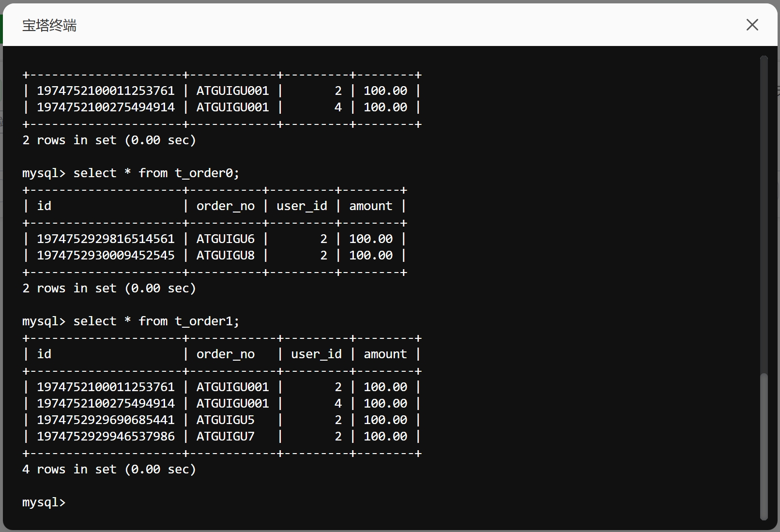This screenshot has height=532, width=780.
Task: Click the ATGUIGU5 order number cell
Action: click(225, 420)
